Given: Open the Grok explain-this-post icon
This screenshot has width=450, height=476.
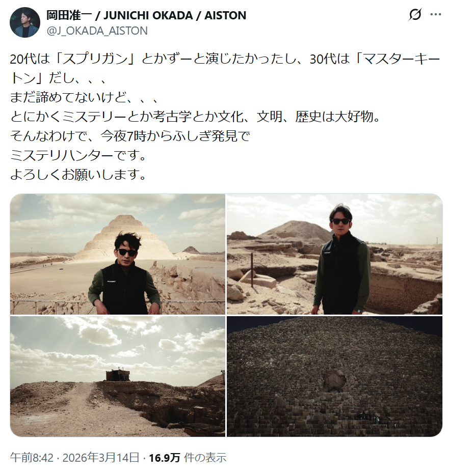Looking at the screenshot, I should [415, 15].
